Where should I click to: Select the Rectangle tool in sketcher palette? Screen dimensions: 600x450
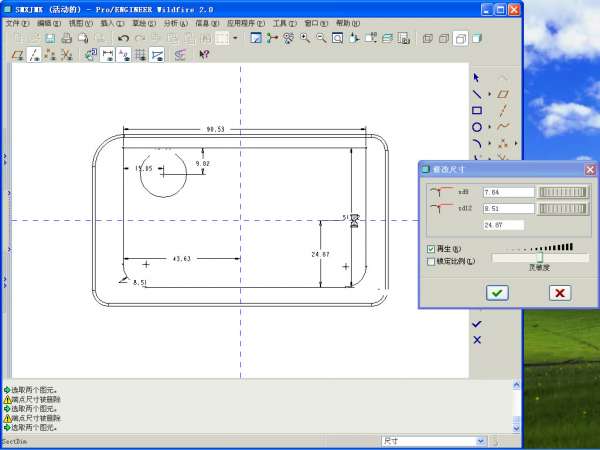pyautogui.click(x=477, y=111)
